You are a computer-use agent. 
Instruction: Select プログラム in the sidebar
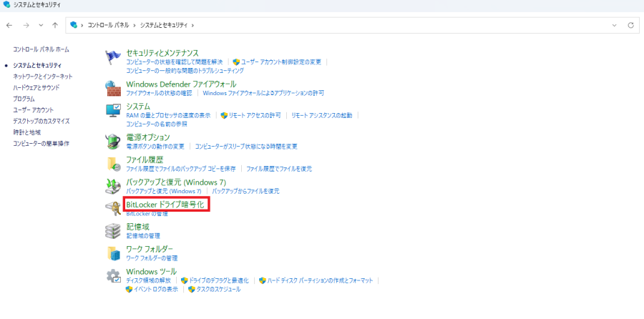coord(24,99)
